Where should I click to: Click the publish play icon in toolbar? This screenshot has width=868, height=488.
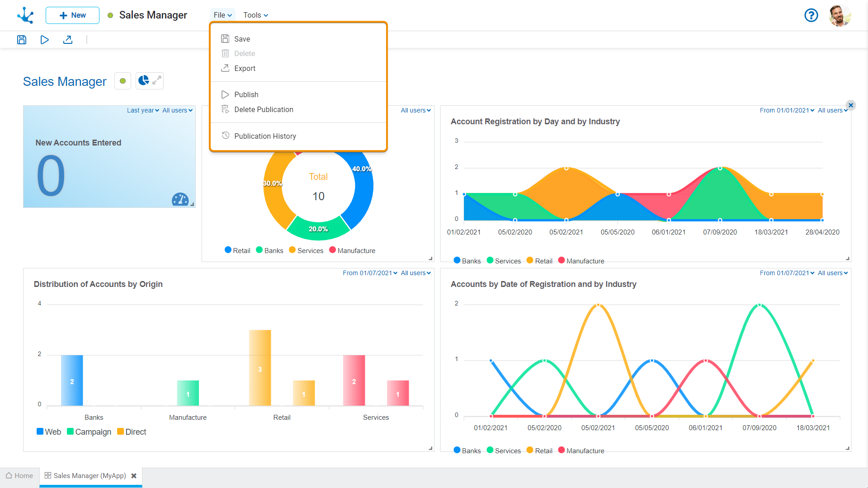click(44, 40)
